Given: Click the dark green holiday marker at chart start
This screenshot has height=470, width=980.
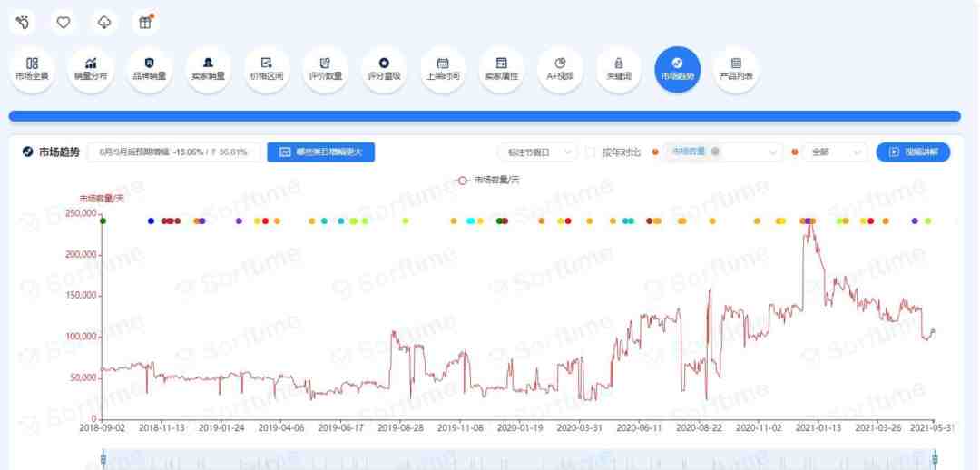Looking at the screenshot, I should [x=103, y=221].
